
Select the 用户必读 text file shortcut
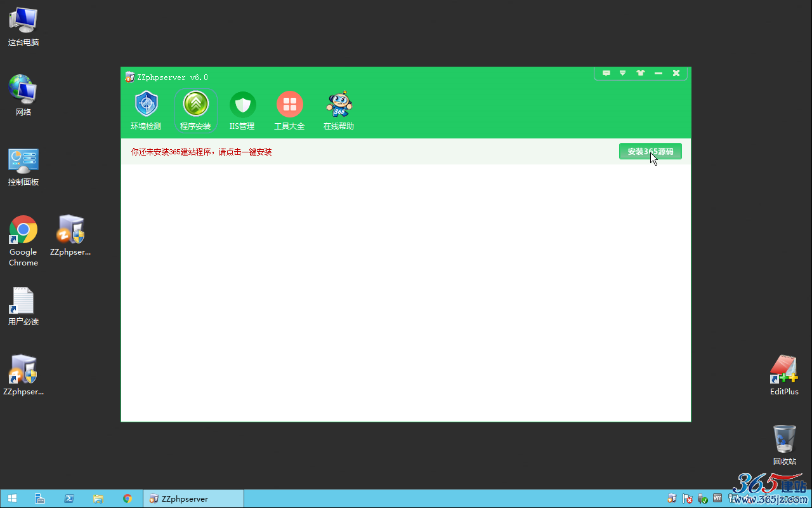tap(23, 306)
